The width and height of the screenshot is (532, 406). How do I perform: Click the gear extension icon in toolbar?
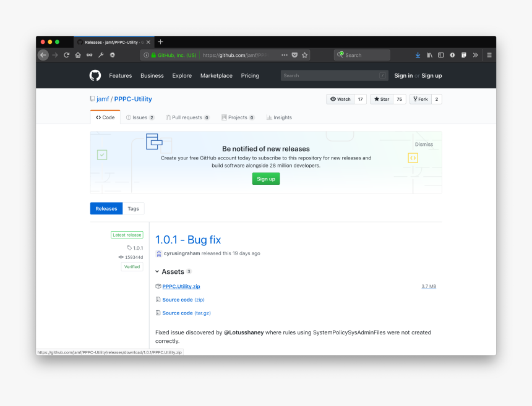tap(113, 55)
